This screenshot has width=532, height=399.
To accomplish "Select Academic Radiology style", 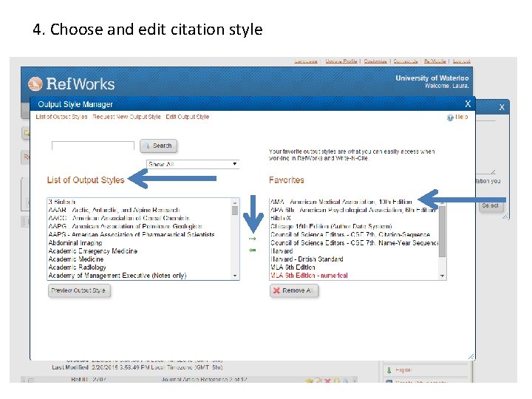I will [x=77, y=267].
